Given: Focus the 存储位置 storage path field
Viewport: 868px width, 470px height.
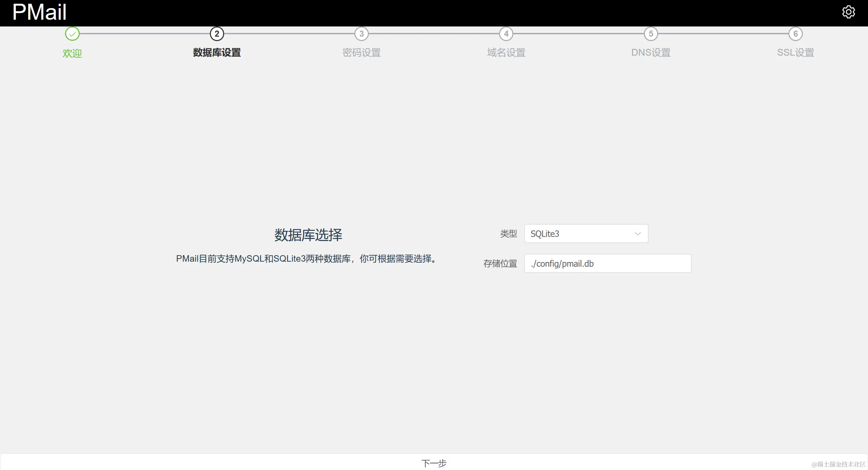Looking at the screenshot, I should [x=608, y=263].
